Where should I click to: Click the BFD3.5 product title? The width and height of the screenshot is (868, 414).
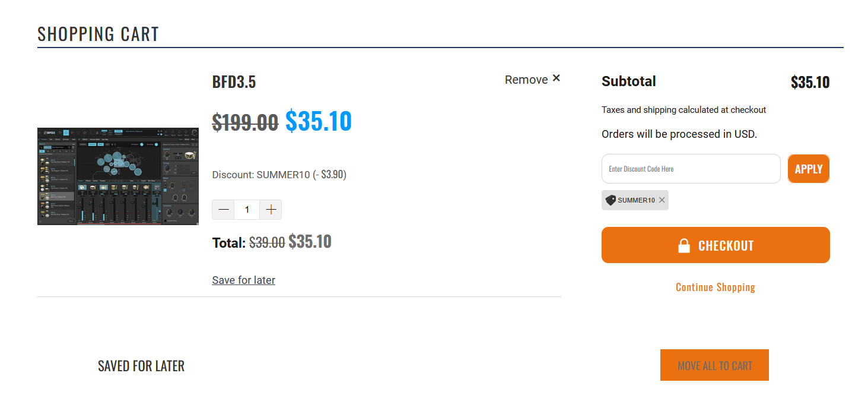pos(234,82)
